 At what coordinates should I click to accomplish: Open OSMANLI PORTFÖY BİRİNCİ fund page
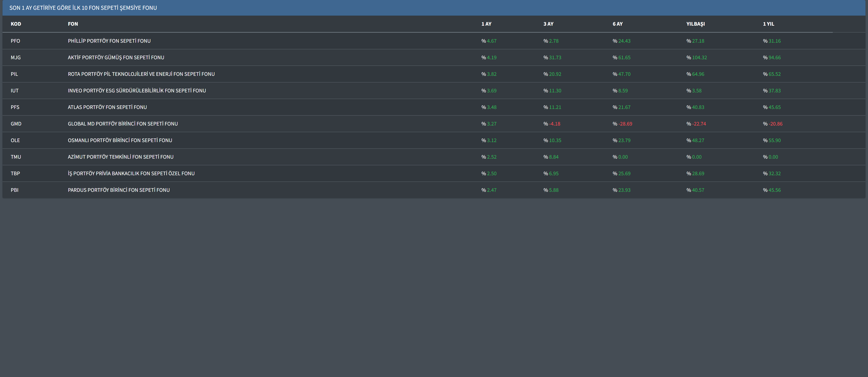[120, 140]
